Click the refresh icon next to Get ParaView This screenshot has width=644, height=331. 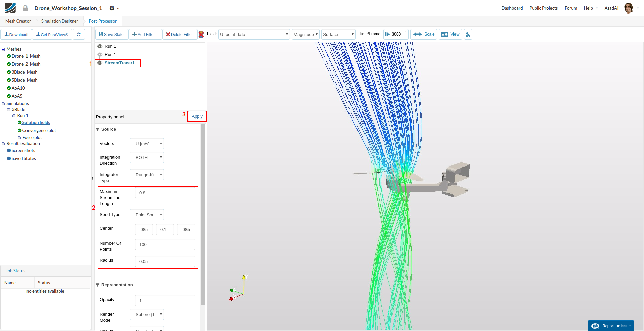[x=79, y=35]
